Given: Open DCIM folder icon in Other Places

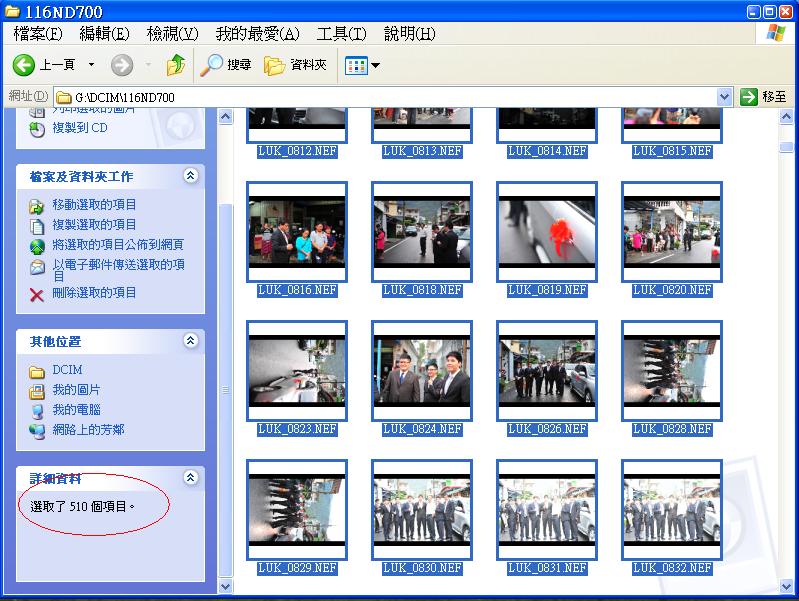Looking at the screenshot, I should tap(37, 372).
